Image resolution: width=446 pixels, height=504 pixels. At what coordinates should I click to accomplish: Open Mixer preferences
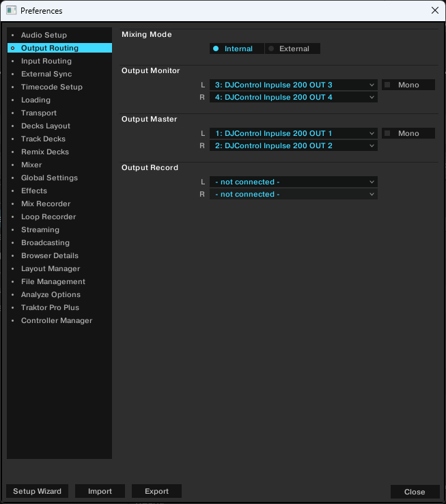[x=59, y=165]
